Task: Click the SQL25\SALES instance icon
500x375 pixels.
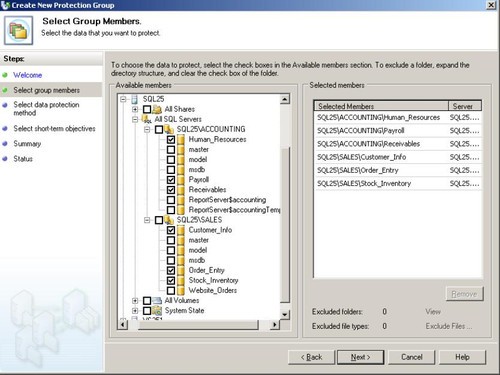Action: pos(169,220)
